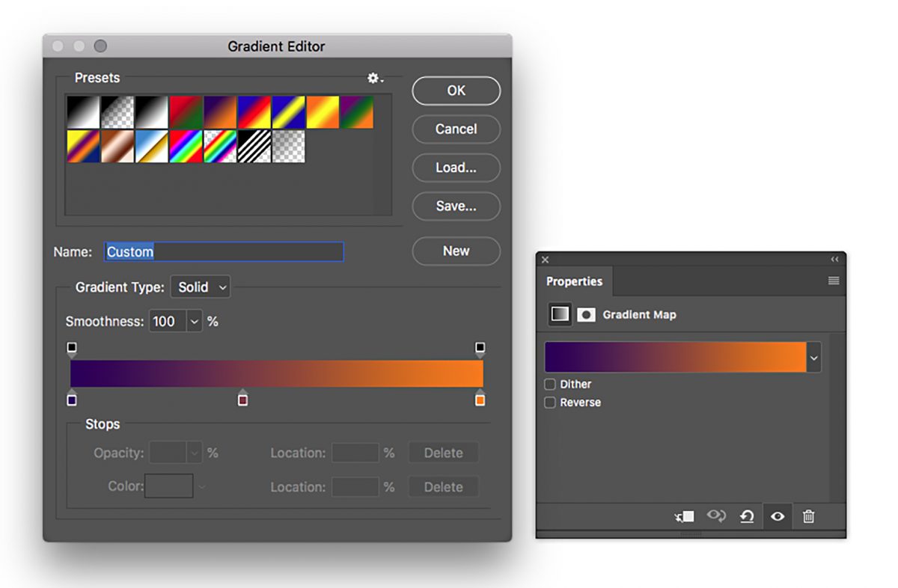Select the purple color stop under the gradient
Viewport: 898px width, 588px height.
click(x=72, y=400)
